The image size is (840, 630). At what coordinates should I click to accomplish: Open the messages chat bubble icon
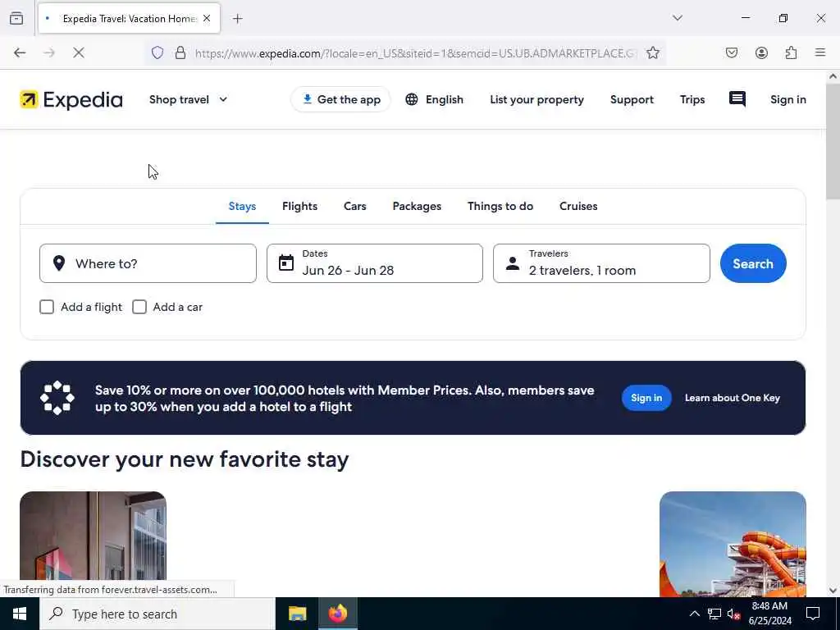(737, 99)
